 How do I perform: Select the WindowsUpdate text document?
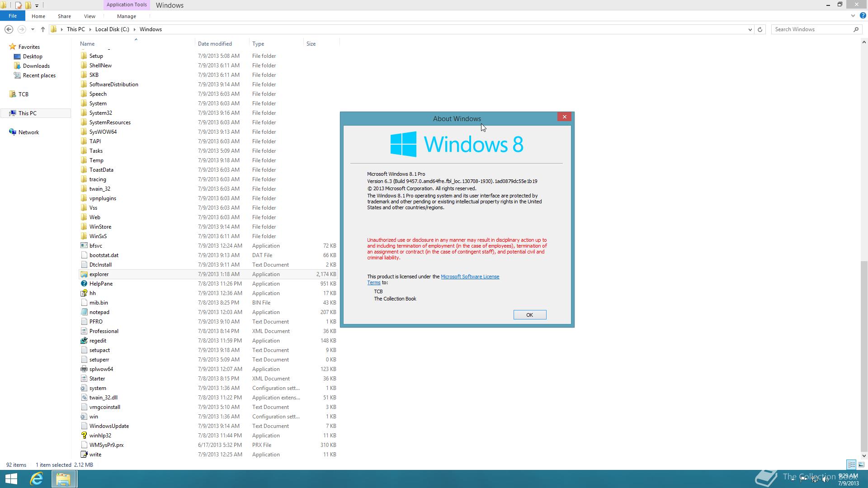click(109, 426)
